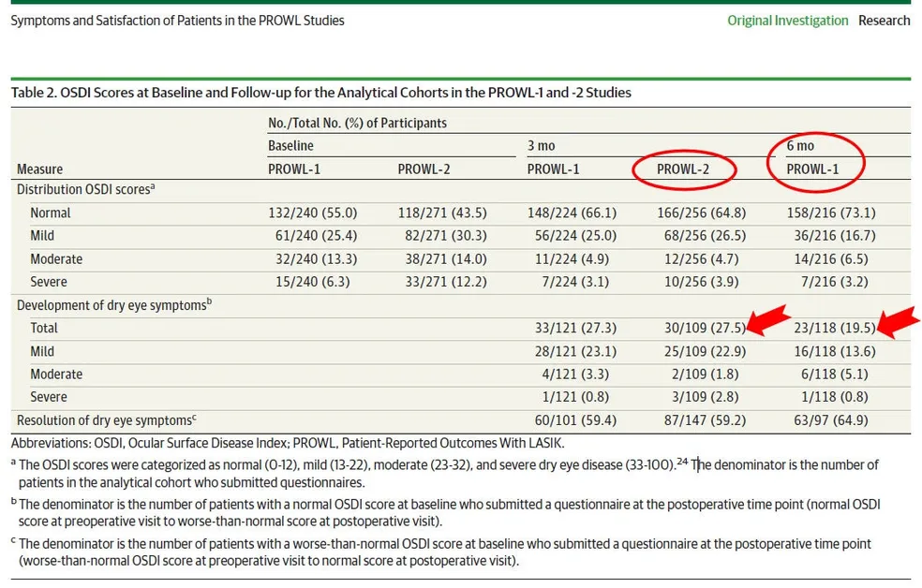This screenshot has height=588, width=922.
Task: Open footnote reference 24 superscript
Action: (x=681, y=462)
